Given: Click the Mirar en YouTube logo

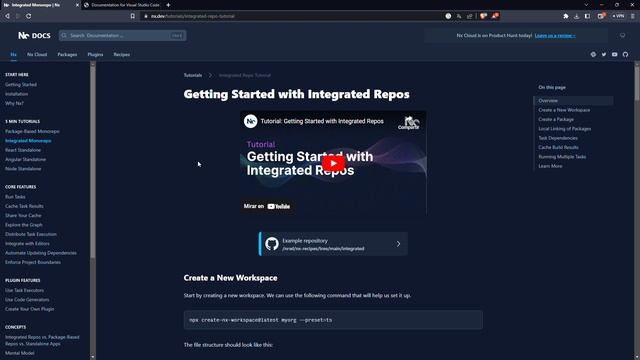Looking at the screenshot, I should pyautogui.click(x=278, y=207).
